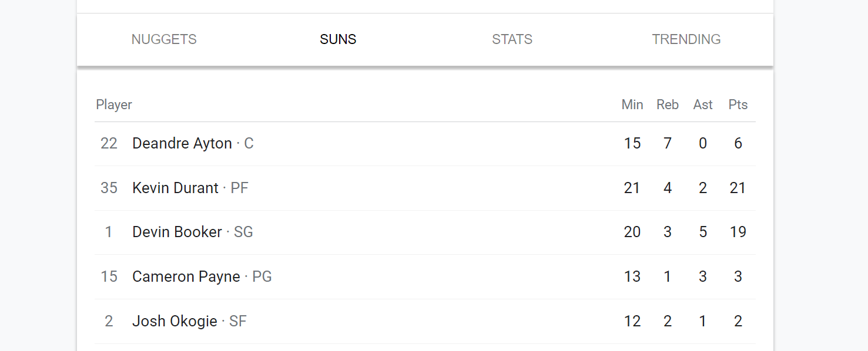Select Devin Booker in the list
The height and width of the screenshot is (351, 868).
tap(177, 232)
